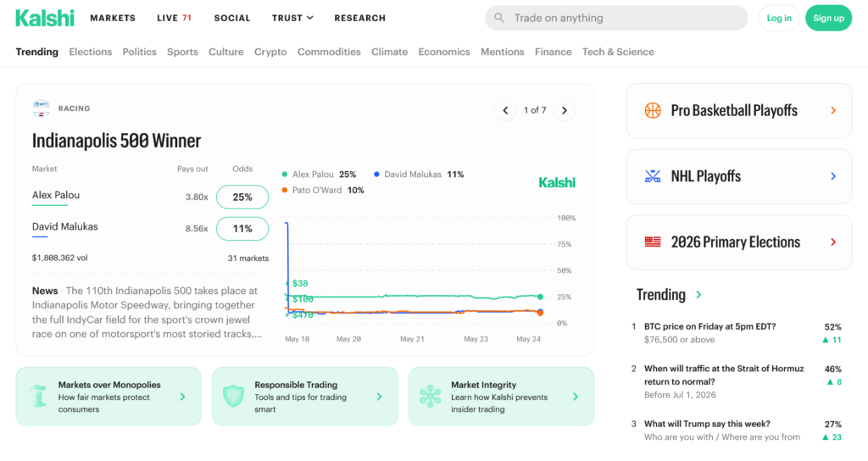Expand the Trust dropdown menu
This screenshot has width=868, height=461.
[292, 19]
